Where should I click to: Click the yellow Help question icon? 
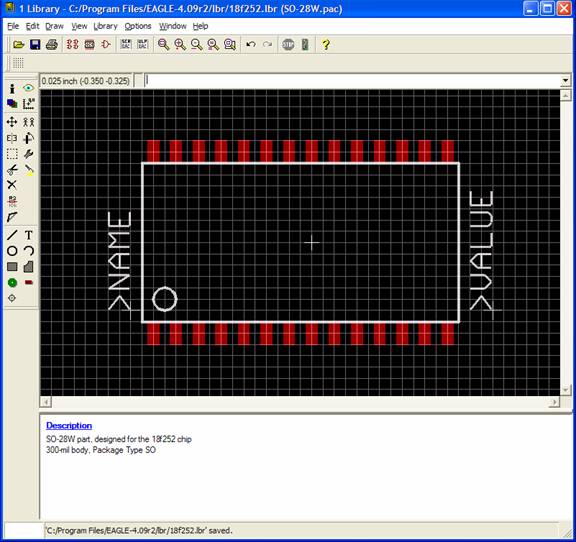[325, 45]
